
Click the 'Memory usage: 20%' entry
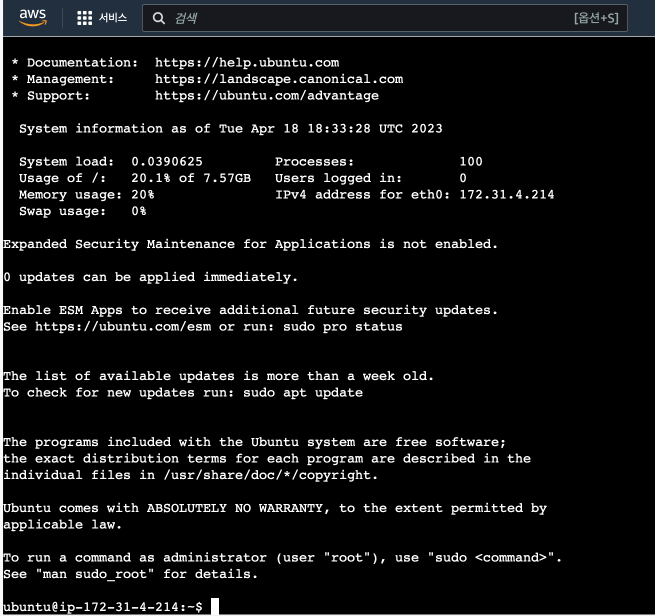(86, 195)
